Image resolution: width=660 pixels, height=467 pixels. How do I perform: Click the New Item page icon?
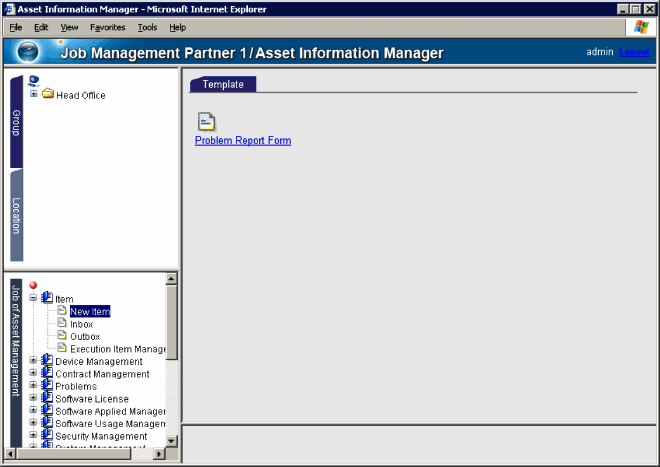coord(62,310)
